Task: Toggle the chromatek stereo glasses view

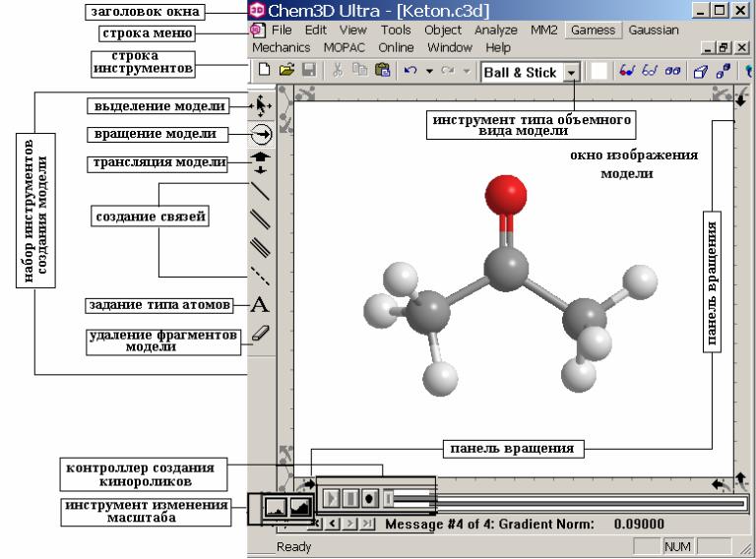Action: (650, 71)
